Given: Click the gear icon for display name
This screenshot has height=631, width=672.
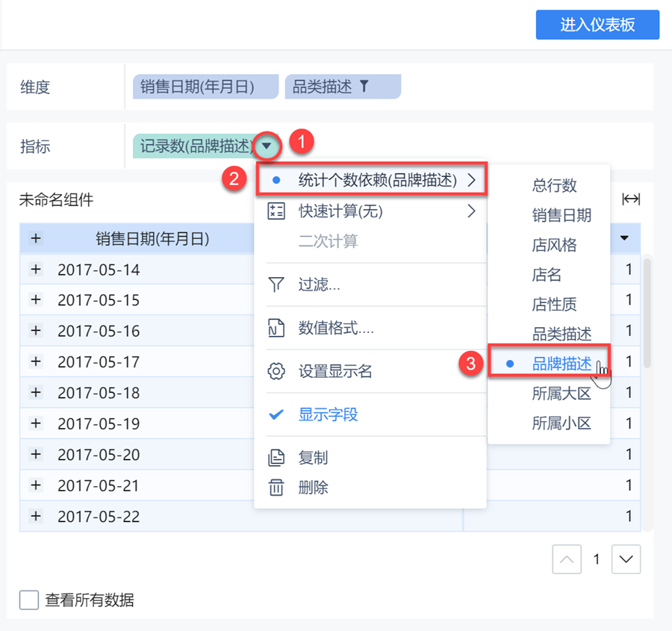Looking at the screenshot, I should (276, 371).
